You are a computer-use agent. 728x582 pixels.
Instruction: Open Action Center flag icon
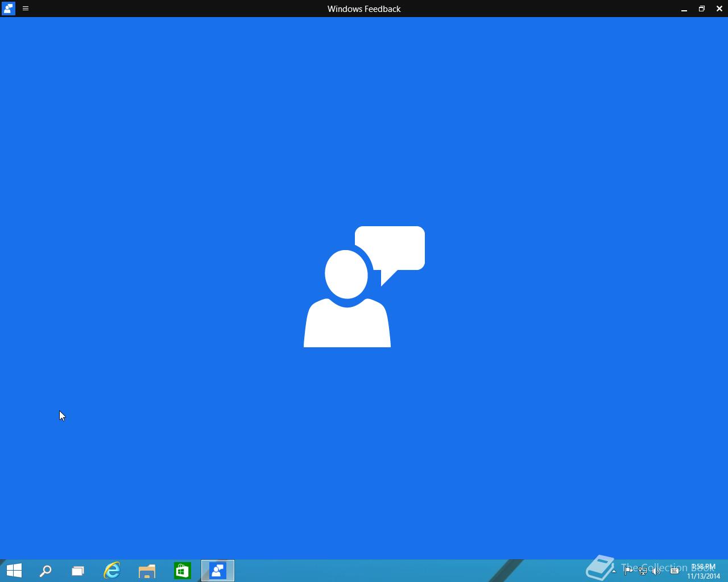point(628,571)
